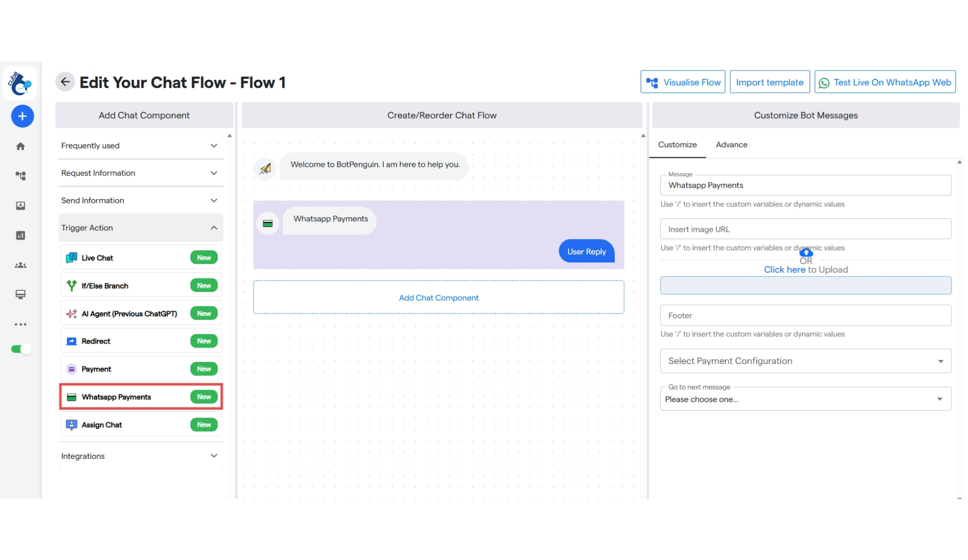Viewport: 968px width, 560px height.
Task: Open the more options ellipsis icon
Action: pyautogui.click(x=21, y=325)
